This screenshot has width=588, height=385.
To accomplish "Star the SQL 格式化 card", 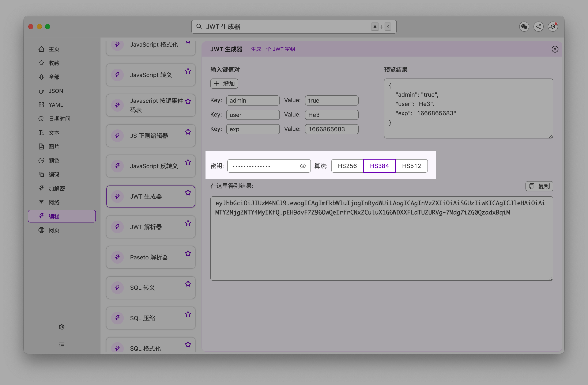I will [188, 344].
